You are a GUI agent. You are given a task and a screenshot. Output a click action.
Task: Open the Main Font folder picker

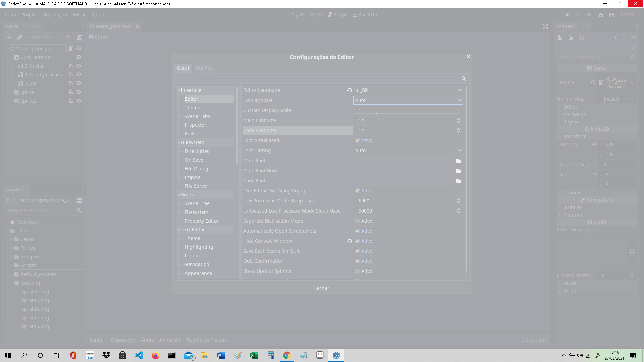(459, 161)
